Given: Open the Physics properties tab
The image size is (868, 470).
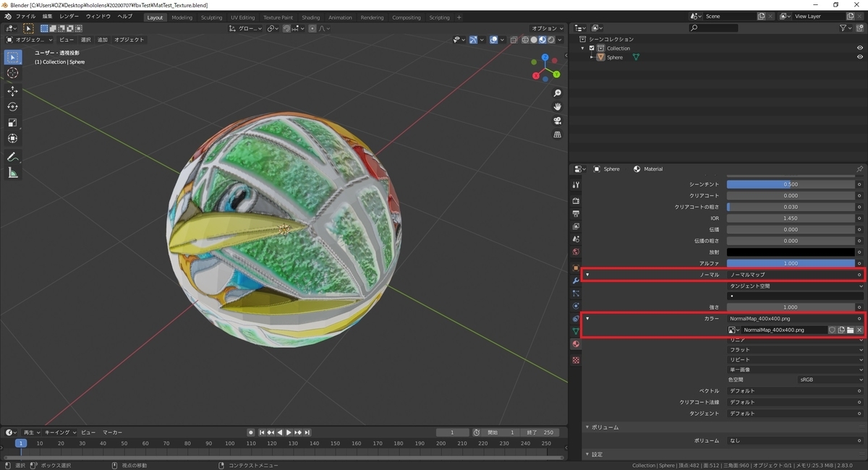Looking at the screenshot, I should (576, 305).
